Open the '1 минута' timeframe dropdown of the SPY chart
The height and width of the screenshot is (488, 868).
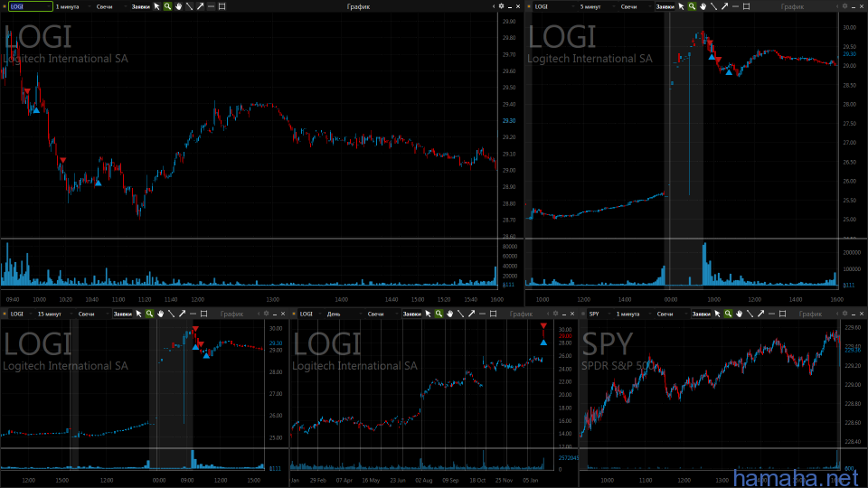pos(633,314)
